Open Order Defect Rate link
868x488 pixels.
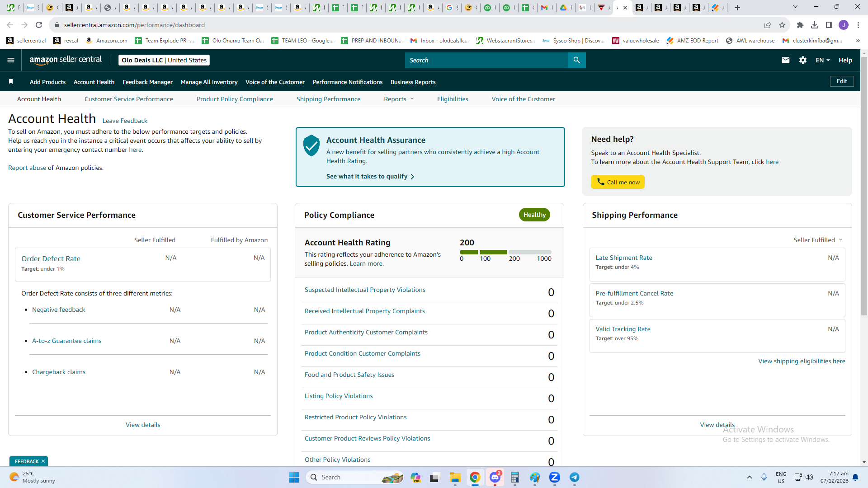(51, 258)
